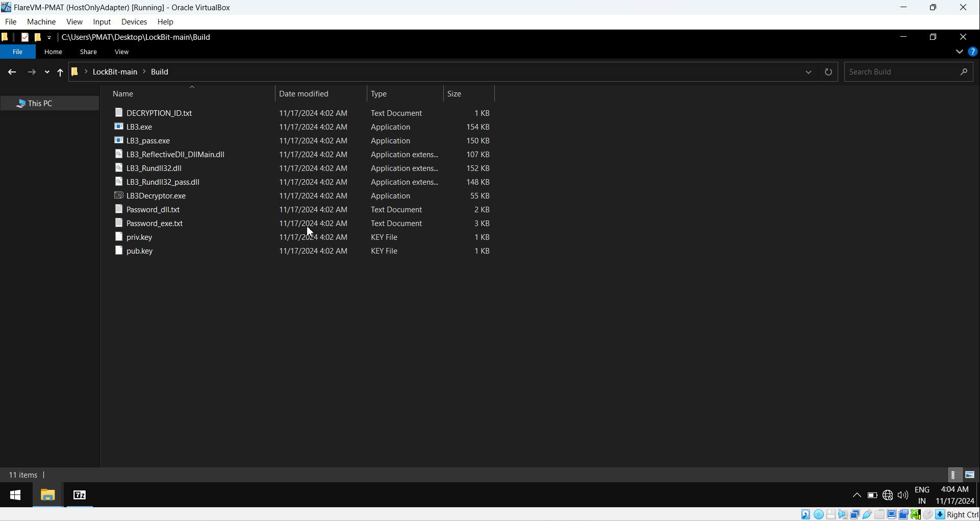Open the address bar history dropdown
This screenshot has width=980, height=521.
point(809,72)
